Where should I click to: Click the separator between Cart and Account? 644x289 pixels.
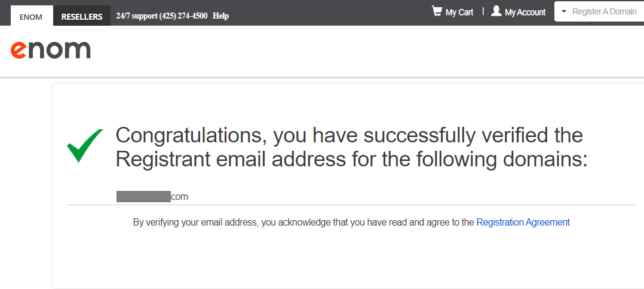click(483, 11)
